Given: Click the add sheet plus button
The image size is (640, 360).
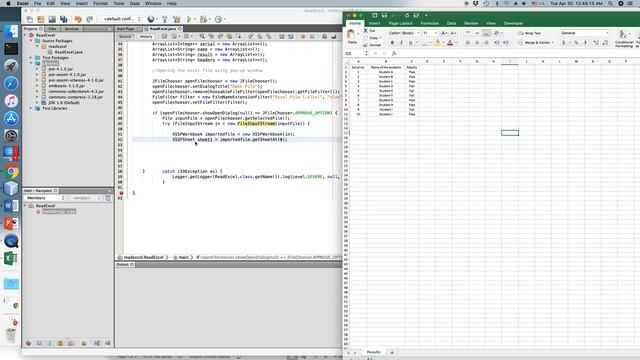Looking at the screenshot, I should [392, 352].
